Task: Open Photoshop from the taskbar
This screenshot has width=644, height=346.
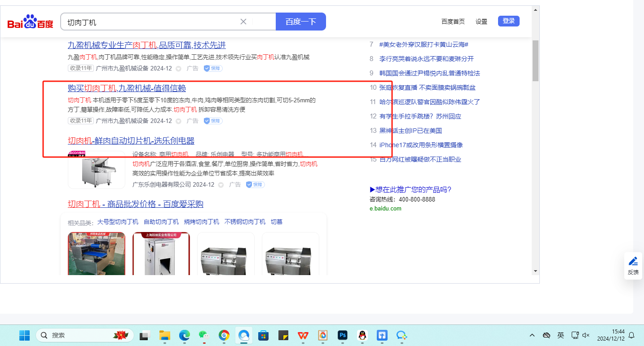Action: point(343,335)
